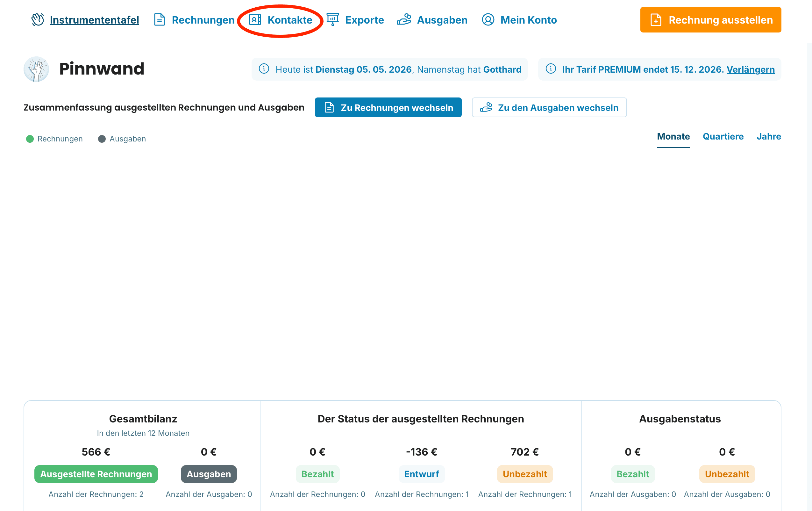Click the waving hand icon beside Instrumententafel

click(x=38, y=19)
